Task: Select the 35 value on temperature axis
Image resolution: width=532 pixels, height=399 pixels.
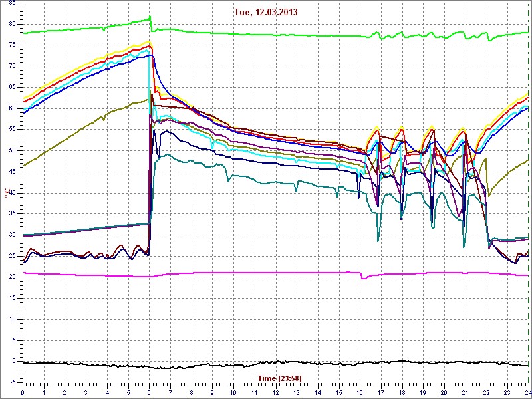Action: [x=11, y=213]
